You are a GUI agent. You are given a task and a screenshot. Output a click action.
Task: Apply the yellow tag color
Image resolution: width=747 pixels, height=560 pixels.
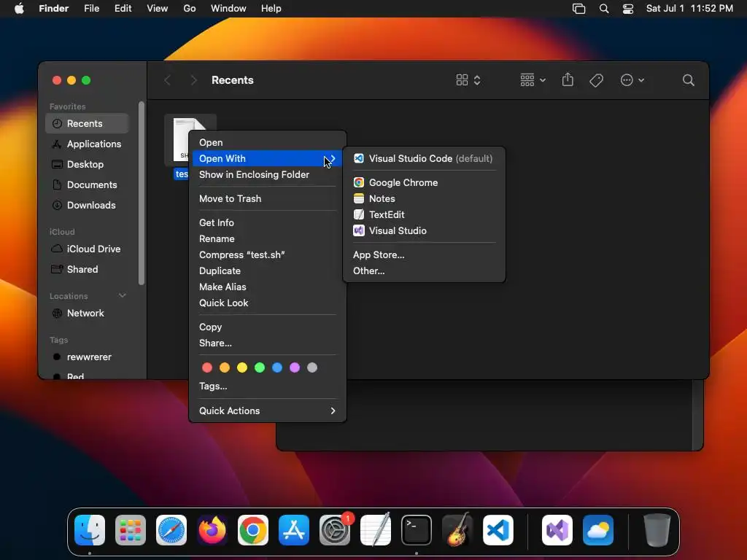(x=242, y=367)
